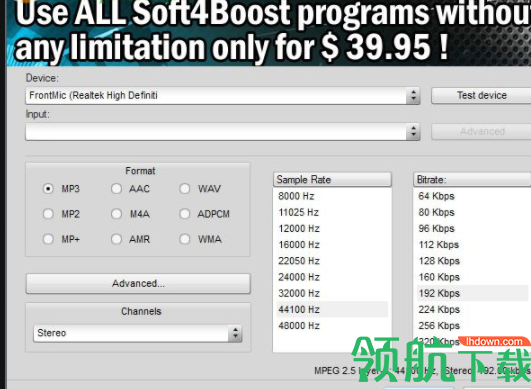Select 12000 Hz sample rate
Screen dimensions: 531x389
tap(332, 229)
